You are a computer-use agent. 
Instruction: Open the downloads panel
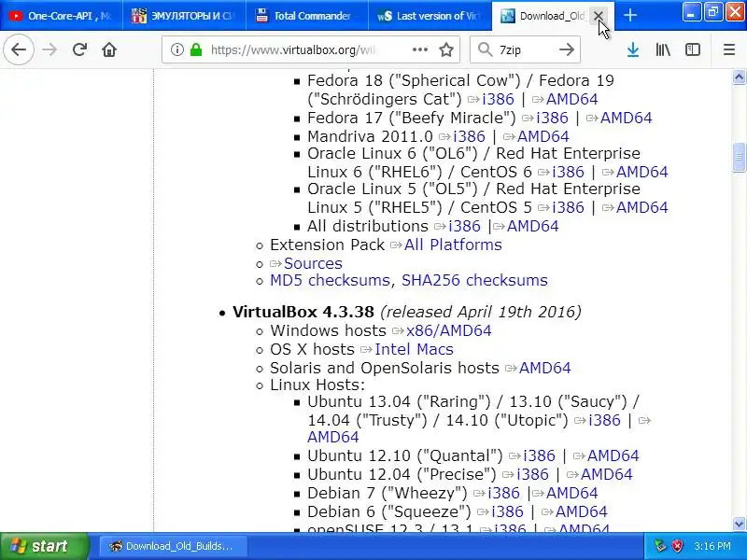tap(633, 49)
